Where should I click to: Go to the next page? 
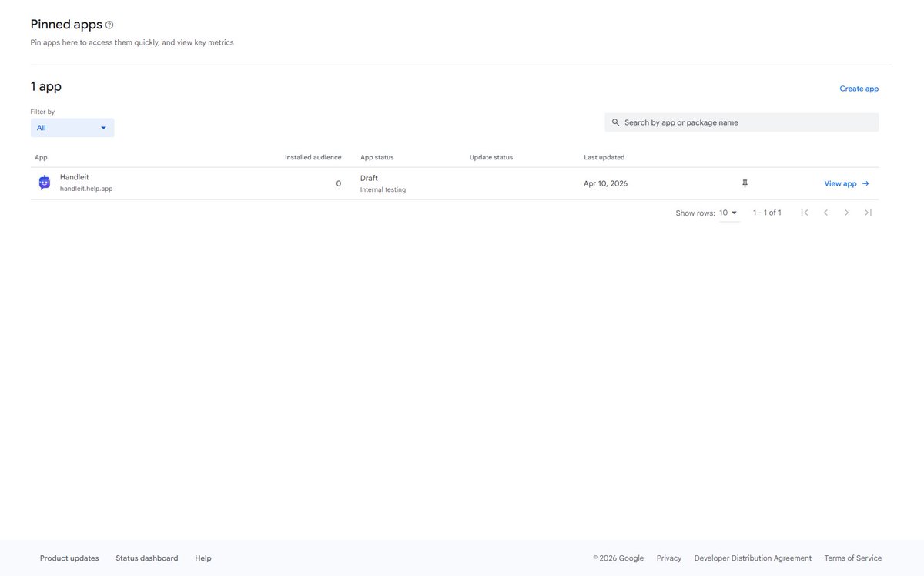pyautogui.click(x=847, y=213)
